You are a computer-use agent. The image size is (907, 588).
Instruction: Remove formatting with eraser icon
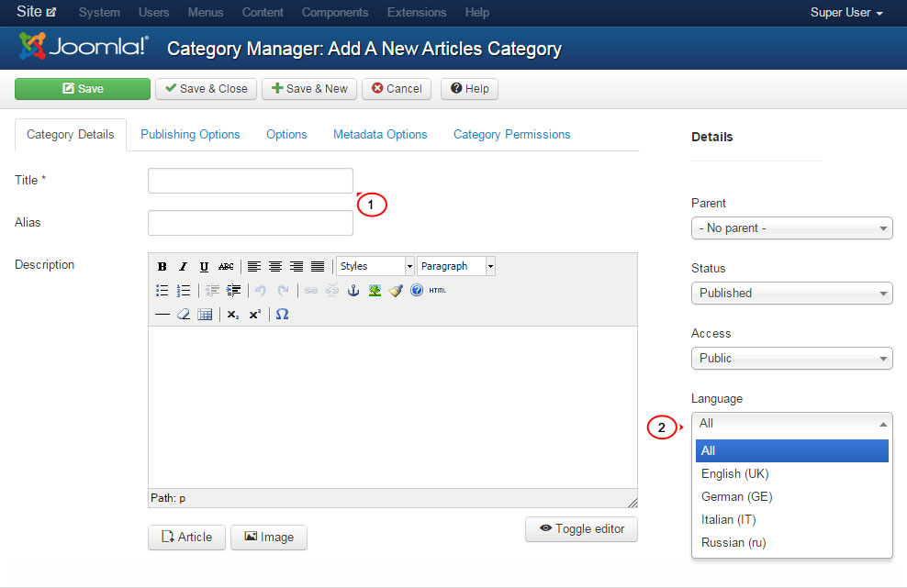point(184,315)
